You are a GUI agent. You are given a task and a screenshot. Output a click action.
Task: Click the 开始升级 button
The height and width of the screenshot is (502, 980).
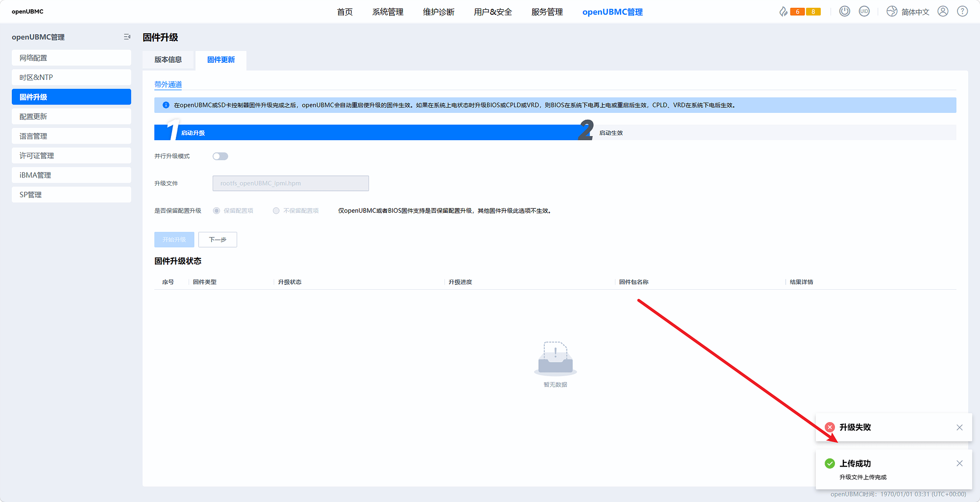pyautogui.click(x=174, y=240)
